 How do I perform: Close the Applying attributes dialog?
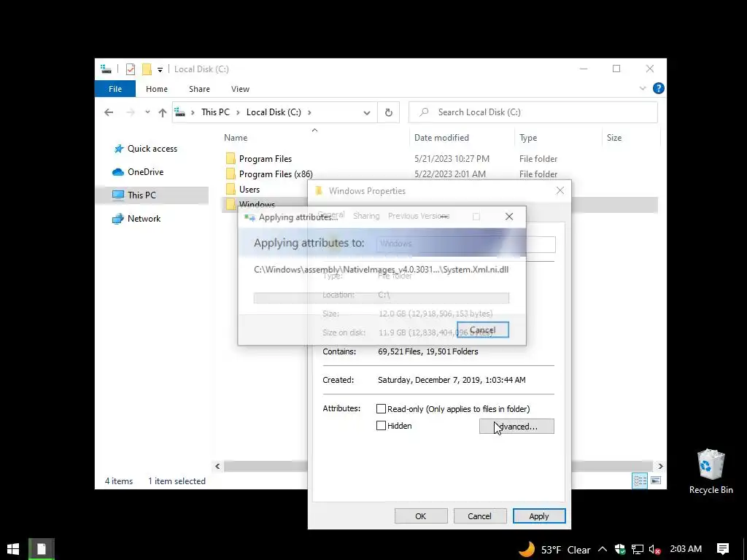point(508,217)
